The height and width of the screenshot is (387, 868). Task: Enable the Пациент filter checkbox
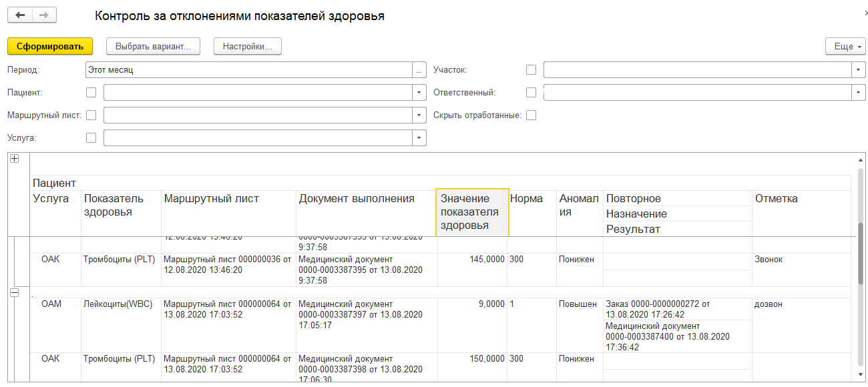point(91,93)
